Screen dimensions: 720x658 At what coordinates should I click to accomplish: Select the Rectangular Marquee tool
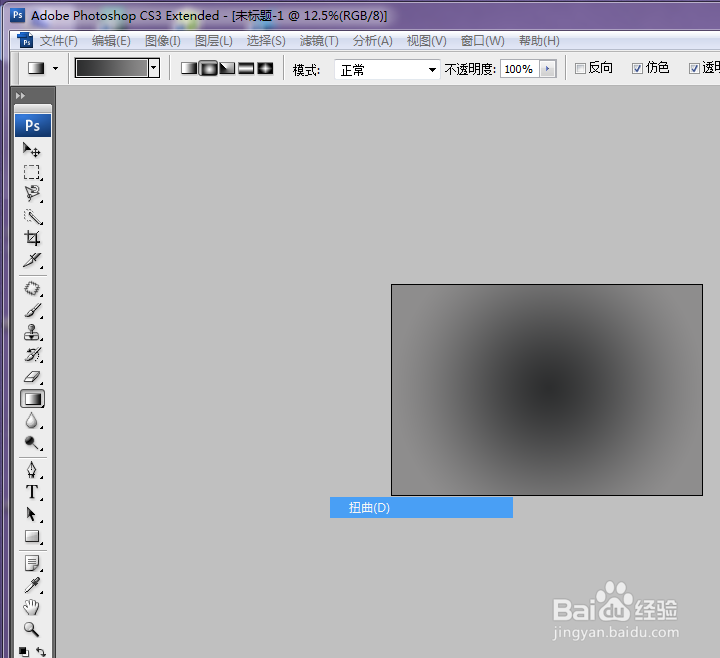point(32,172)
